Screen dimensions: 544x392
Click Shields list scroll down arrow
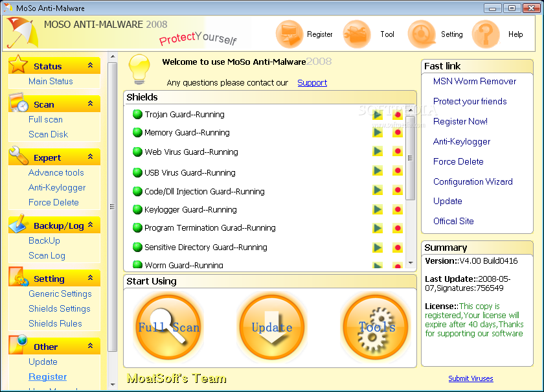[x=411, y=263]
